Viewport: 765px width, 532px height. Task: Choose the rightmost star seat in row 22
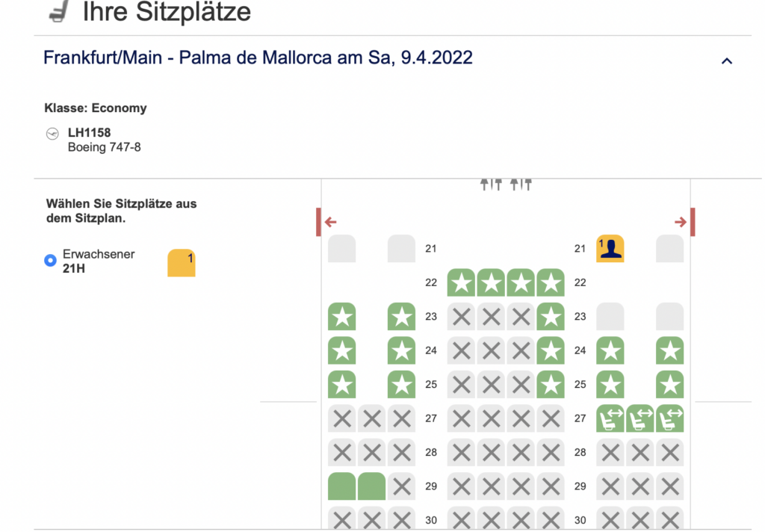(x=551, y=282)
